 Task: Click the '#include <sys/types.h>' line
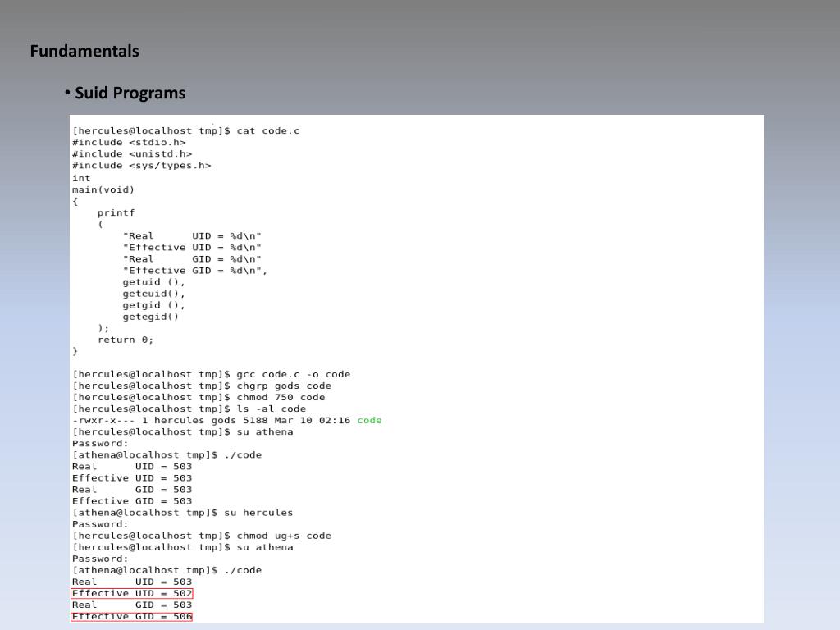pos(142,166)
